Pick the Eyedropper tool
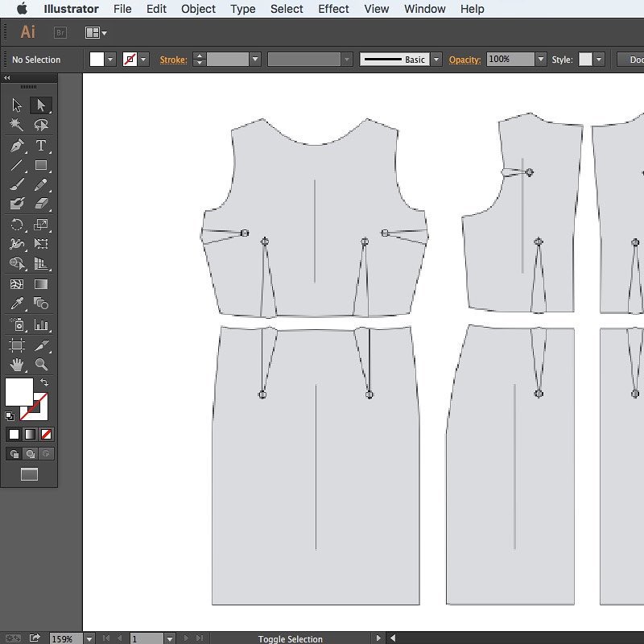 click(x=17, y=303)
